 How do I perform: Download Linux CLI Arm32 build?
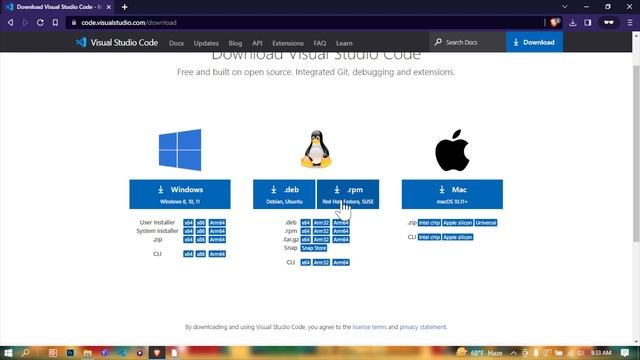click(321, 262)
